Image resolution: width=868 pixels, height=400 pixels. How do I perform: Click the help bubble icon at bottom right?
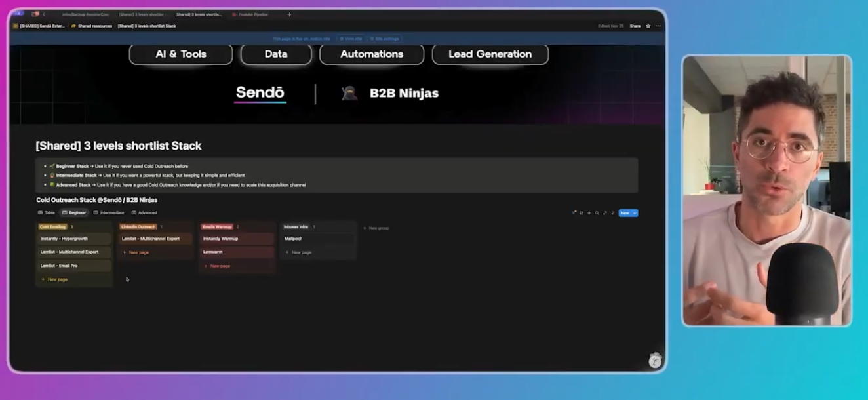(655, 361)
